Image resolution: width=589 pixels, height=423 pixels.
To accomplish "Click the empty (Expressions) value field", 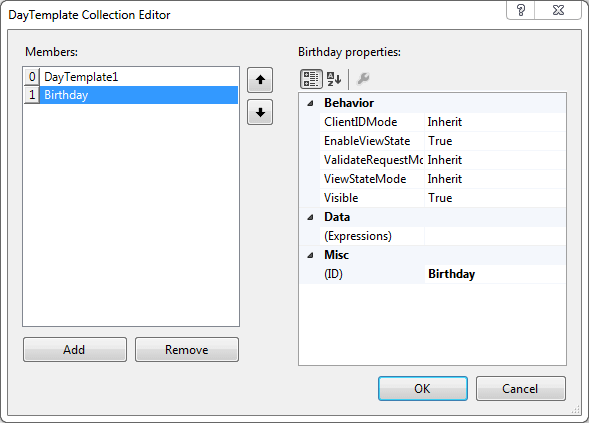I will click(x=495, y=236).
